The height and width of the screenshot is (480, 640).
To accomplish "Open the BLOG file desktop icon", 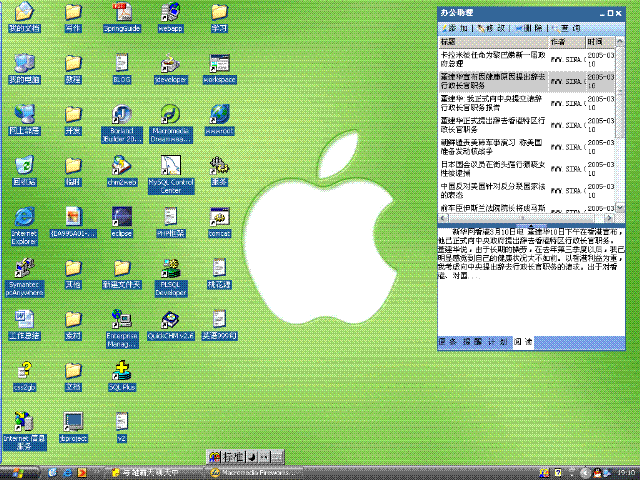I will point(122,69).
